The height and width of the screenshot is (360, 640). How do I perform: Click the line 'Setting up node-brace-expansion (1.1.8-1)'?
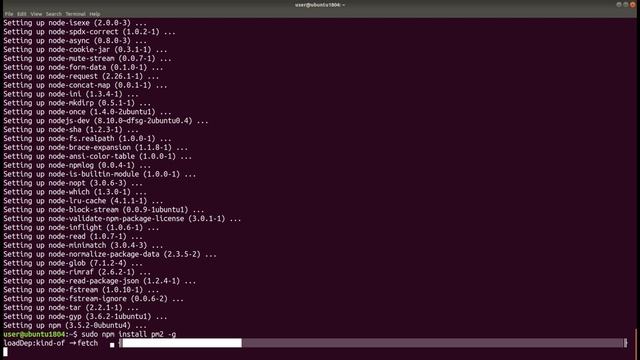[x=95, y=147]
